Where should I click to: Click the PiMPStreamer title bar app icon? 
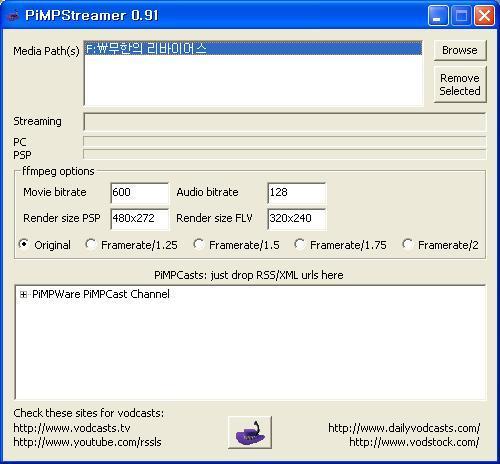(13, 15)
